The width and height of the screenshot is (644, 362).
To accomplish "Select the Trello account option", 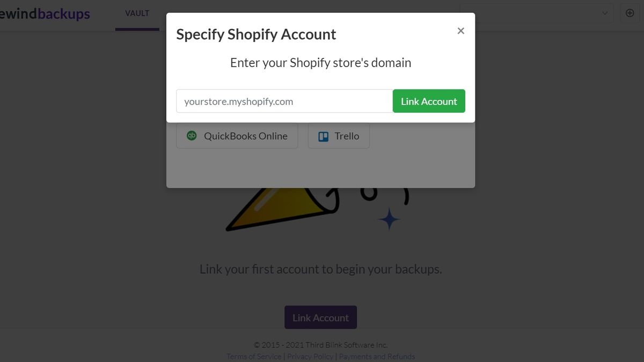I will 339,136.
